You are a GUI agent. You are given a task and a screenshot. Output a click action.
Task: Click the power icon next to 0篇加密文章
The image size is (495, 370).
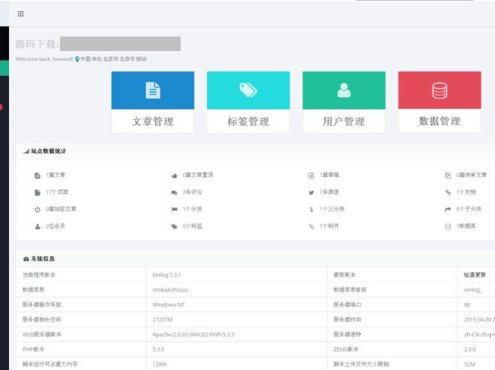click(x=37, y=209)
